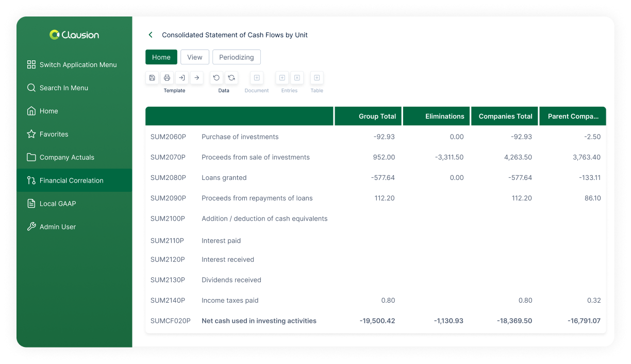The height and width of the screenshot is (364, 631).
Task: Click the import template icon with bracket arrow
Action: [181, 78]
